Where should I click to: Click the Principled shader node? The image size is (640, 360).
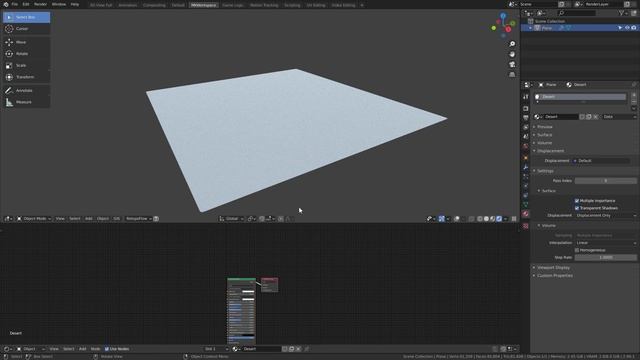[241, 311]
